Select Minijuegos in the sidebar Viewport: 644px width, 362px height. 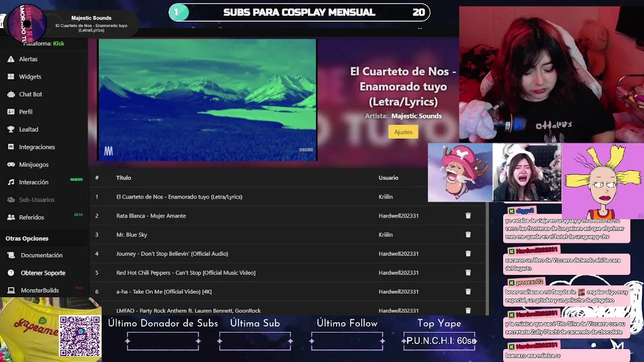pos(34,164)
